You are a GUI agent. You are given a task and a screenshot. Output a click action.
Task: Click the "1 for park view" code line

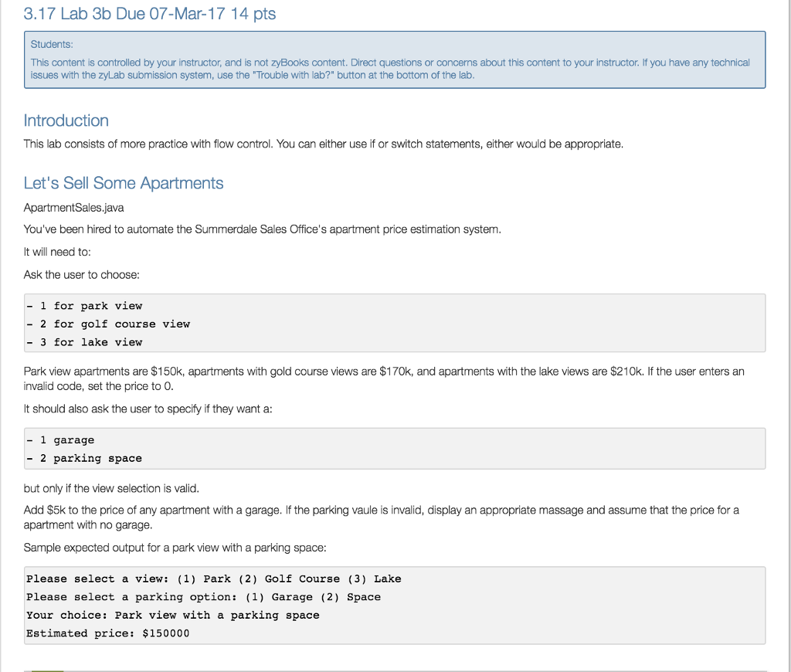coord(85,306)
